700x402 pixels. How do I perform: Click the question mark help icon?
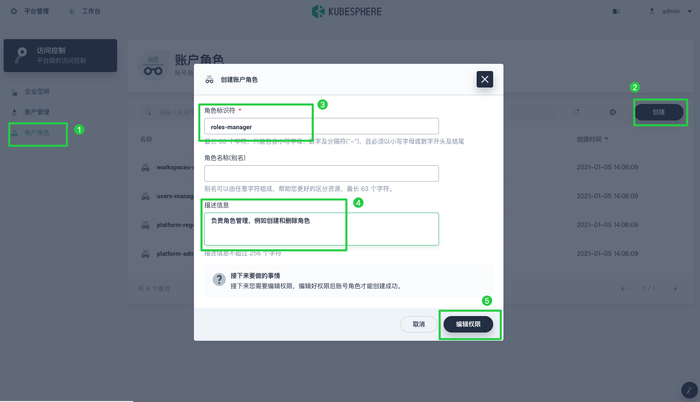tap(219, 280)
